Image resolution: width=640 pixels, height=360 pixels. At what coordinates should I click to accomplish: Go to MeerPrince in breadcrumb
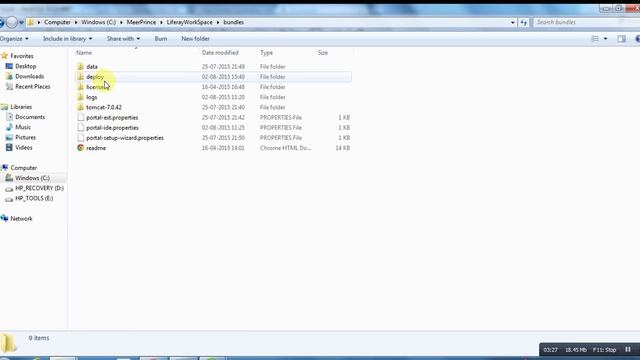(x=141, y=22)
